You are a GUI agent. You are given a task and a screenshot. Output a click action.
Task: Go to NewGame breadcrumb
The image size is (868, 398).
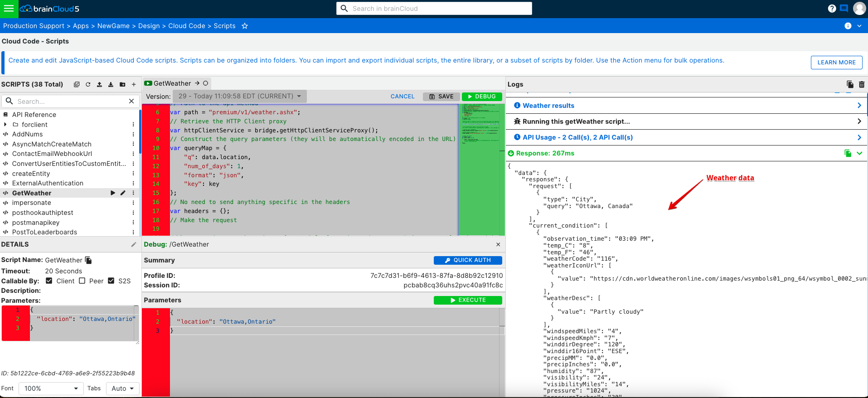coord(113,26)
